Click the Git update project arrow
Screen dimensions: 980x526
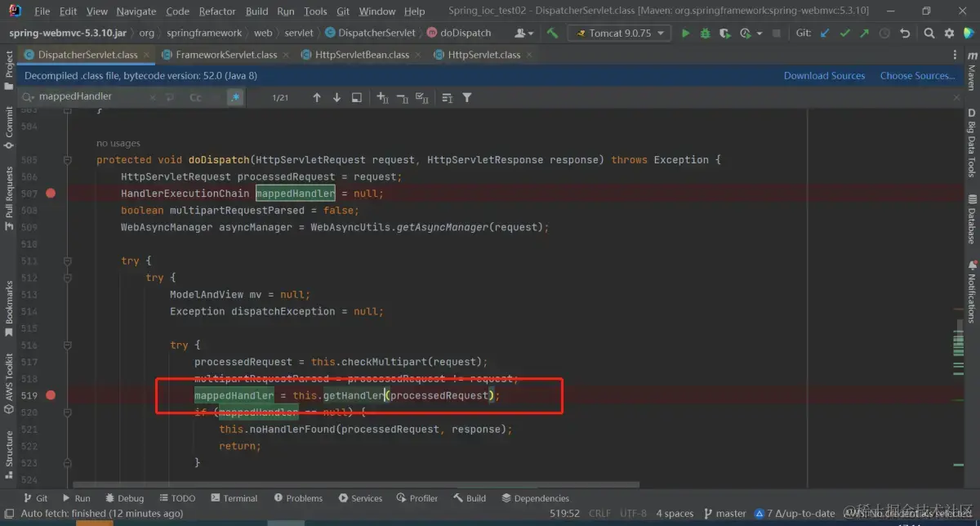[x=825, y=33]
